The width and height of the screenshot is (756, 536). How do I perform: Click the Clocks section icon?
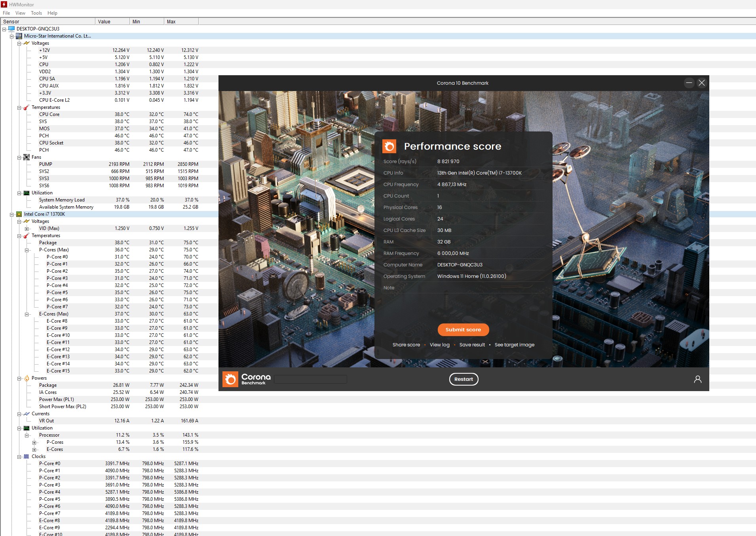[x=27, y=456]
